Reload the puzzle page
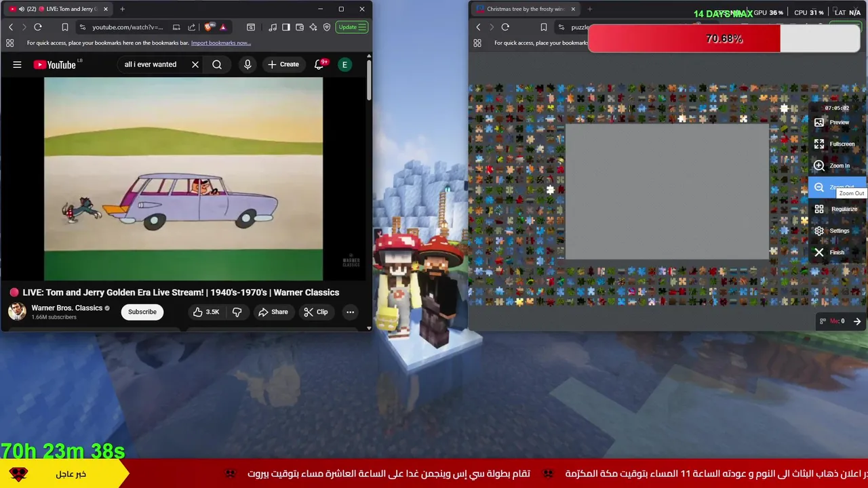Screen dimensions: 868x488 (x=505, y=27)
